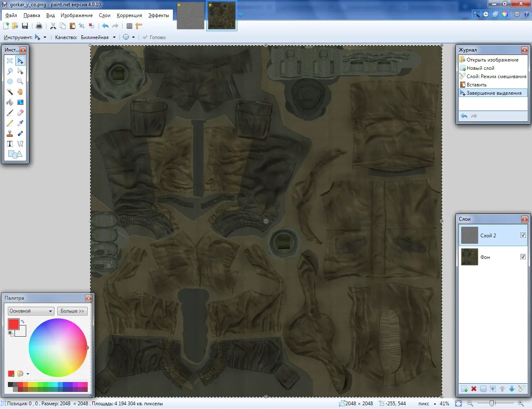Click the Save toolbar icon
532x409 pixels.
point(25,26)
